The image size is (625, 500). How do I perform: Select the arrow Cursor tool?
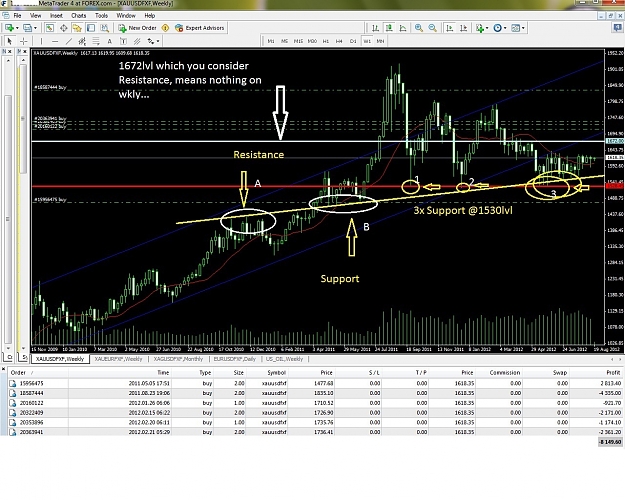[10, 41]
